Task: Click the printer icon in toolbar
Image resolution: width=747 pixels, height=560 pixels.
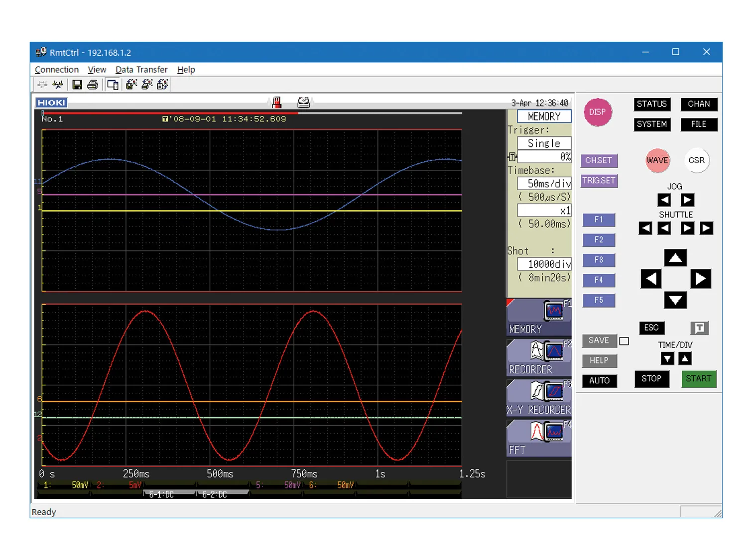Action: [x=93, y=85]
